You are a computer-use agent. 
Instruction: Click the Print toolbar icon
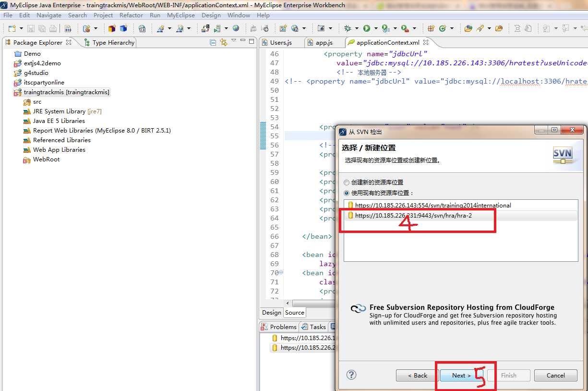(x=53, y=28)
